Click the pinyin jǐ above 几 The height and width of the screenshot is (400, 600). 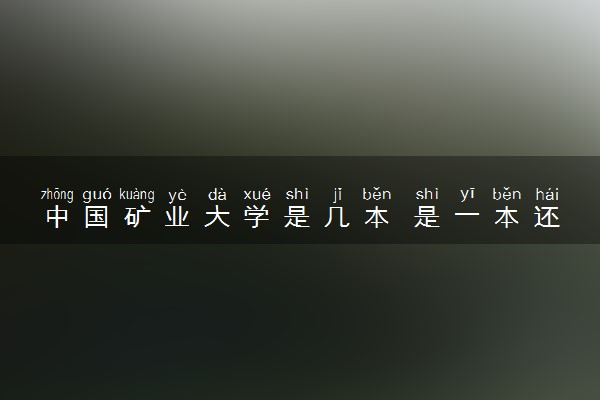[x=337, y=195]
